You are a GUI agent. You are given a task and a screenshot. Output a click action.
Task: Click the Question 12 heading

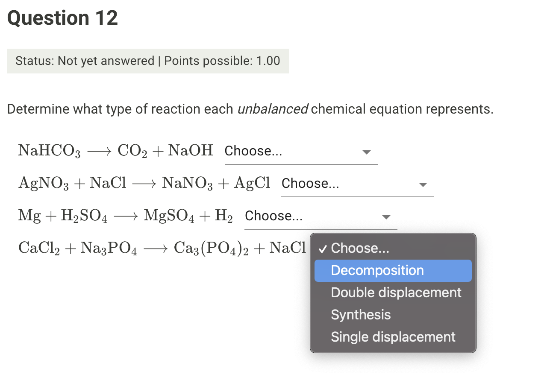point(62,18)
